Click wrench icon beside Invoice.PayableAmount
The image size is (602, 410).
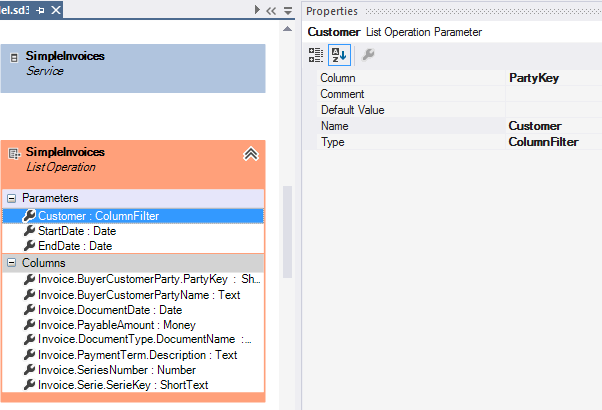pos(30,324)
